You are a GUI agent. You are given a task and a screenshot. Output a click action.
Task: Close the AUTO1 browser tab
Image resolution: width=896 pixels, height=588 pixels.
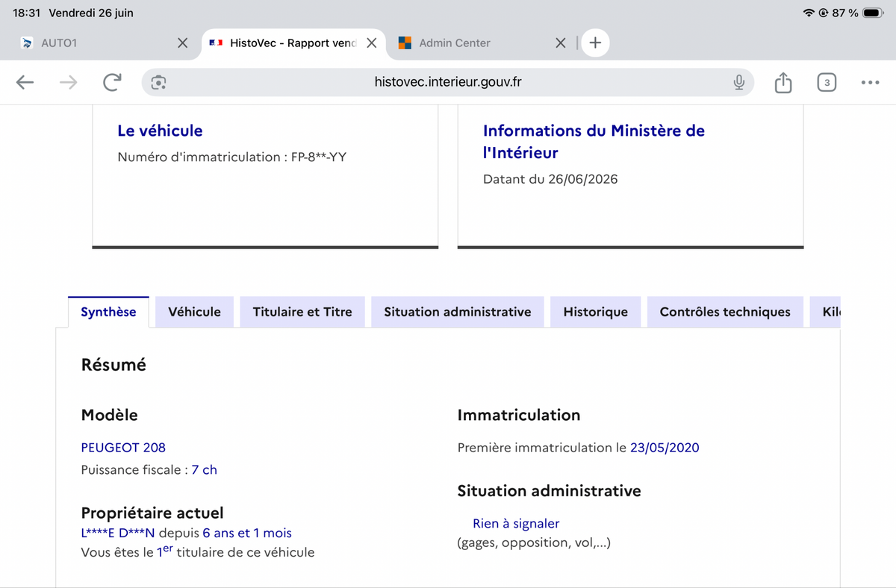click(x=182, y=43)
